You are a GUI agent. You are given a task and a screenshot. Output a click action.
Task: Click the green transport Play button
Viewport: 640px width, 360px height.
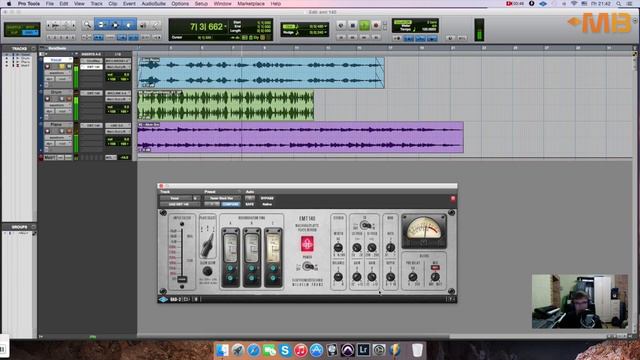tap(364, 25)
